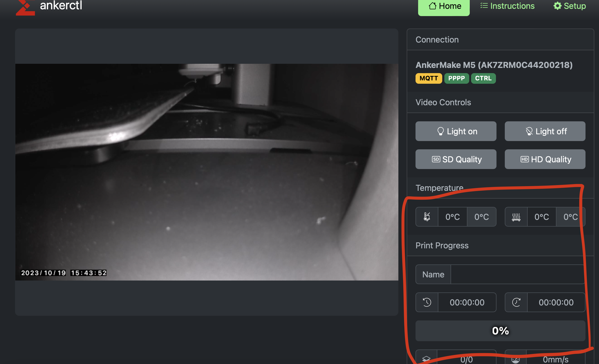Click the layers icon beside 0/0
Image resolution: width=599 pixels, height=364 pixels.
(426, 359)
